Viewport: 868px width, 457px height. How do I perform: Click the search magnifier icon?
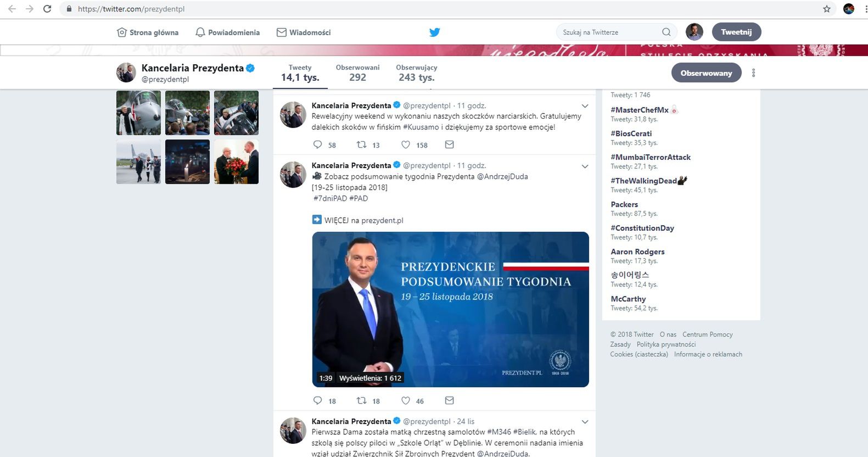(x=666, y=32)
